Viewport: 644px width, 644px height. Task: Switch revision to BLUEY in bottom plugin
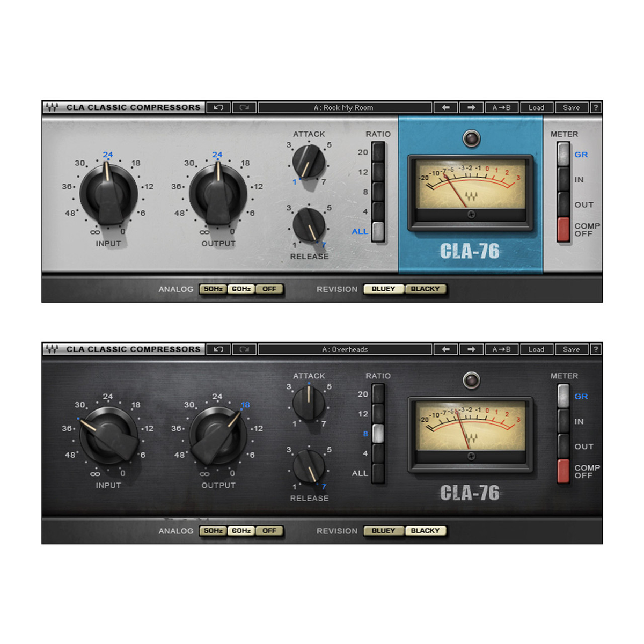pos(384,531)
